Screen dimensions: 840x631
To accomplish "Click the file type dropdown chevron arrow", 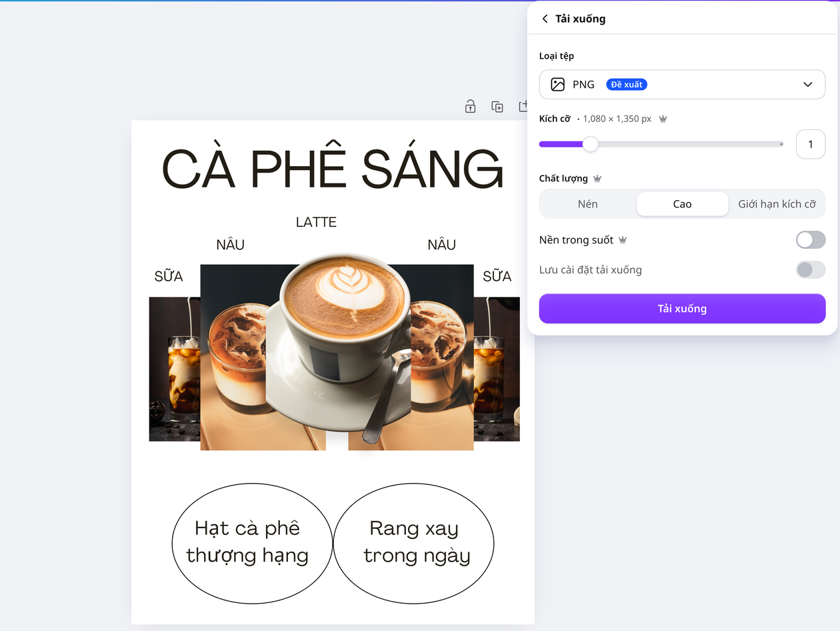I will pyautogui.click(x=807, y=85).
